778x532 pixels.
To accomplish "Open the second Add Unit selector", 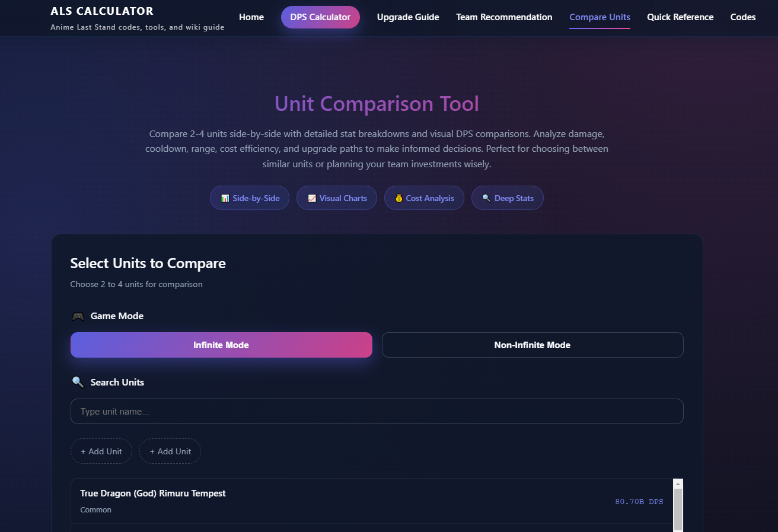I will coord(170,451).
